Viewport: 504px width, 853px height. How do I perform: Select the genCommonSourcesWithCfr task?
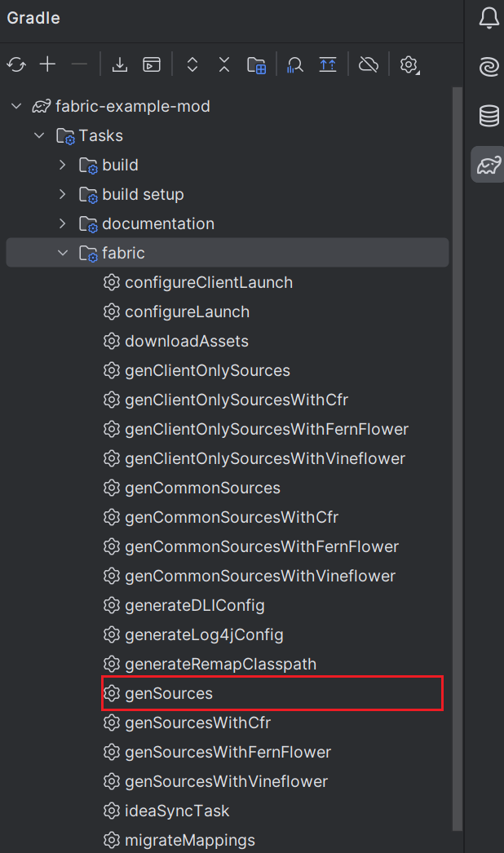point(232,517)
